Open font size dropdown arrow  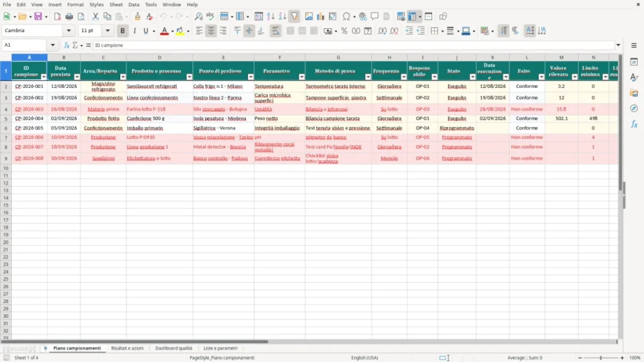click(x=108, y=30)
